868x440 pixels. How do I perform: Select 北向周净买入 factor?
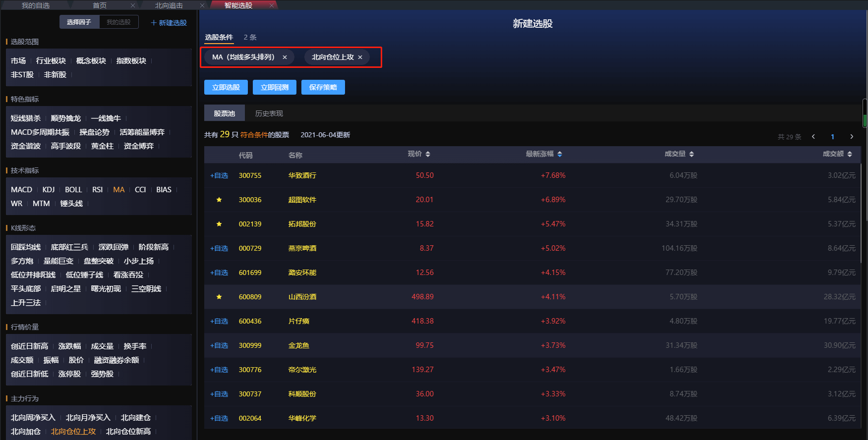(x=33, y=418)
